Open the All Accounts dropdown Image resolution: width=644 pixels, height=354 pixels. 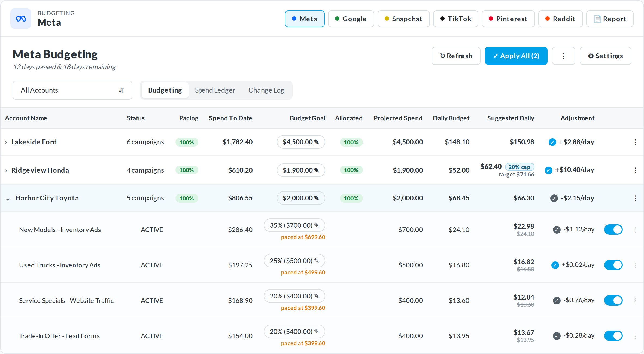point(72,90)
